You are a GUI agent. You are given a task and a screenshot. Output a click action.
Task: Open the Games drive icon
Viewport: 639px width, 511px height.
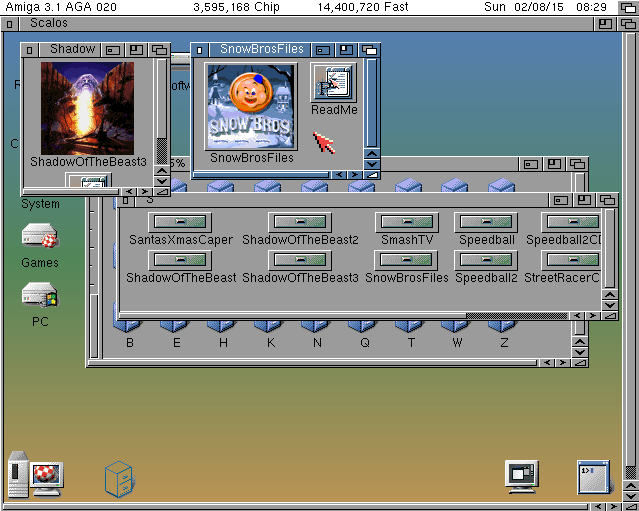(40, 236)
